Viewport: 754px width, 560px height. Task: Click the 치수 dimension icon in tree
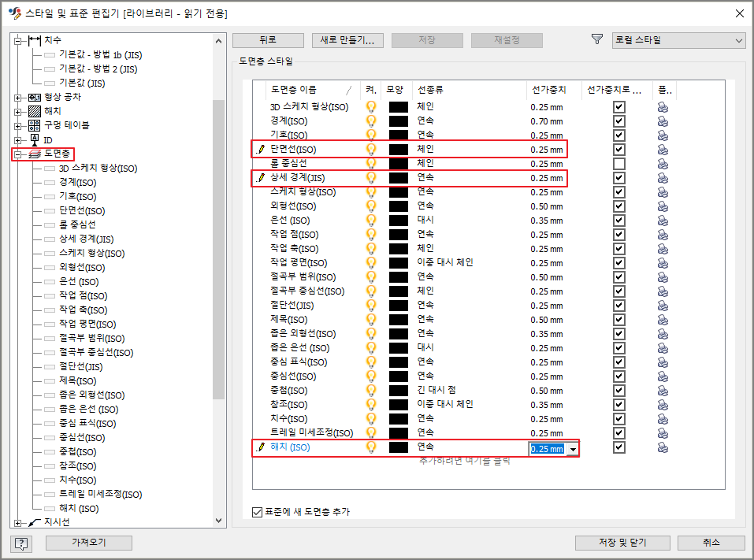(x=35, y=40)
